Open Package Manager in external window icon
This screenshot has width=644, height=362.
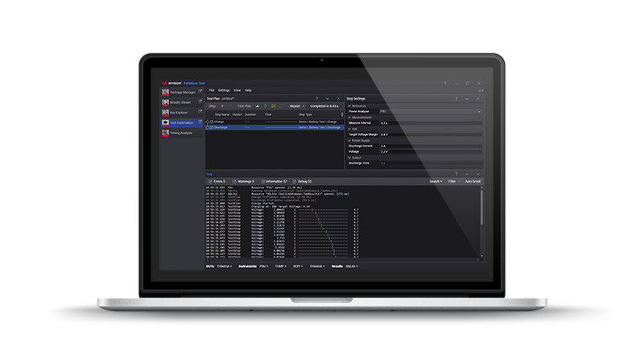(200, 93)
